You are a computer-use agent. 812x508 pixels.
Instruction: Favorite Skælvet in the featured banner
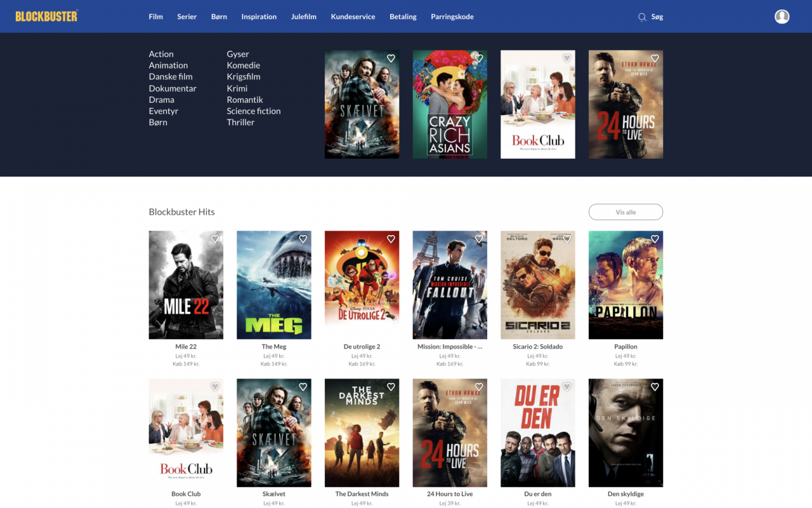391,58
